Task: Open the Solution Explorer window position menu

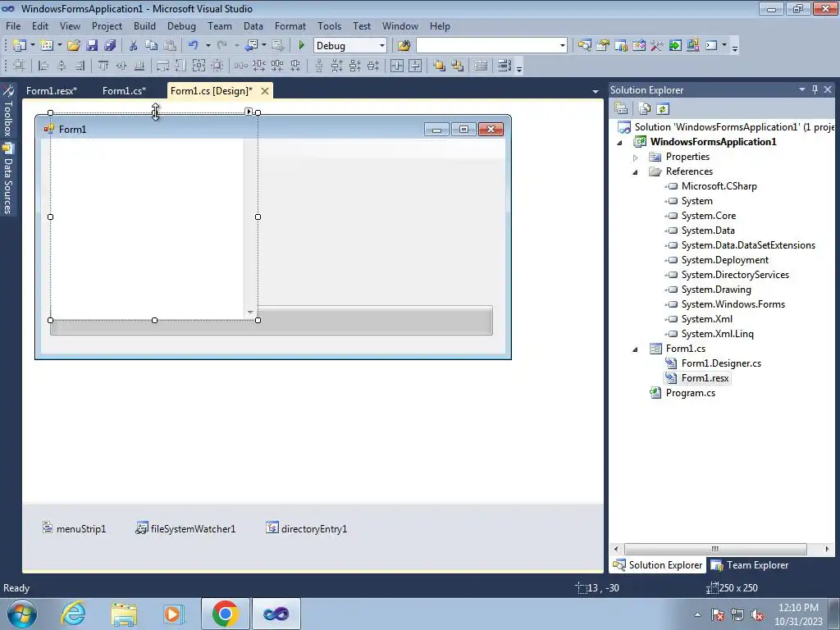Action: click(802, 89)
